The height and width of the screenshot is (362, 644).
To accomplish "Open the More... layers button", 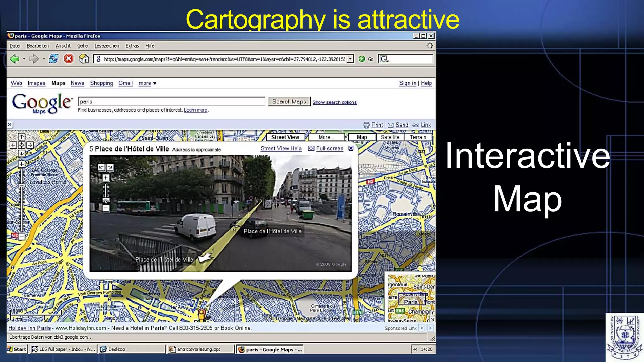I will pyautogui.click(x=326, y=137).
